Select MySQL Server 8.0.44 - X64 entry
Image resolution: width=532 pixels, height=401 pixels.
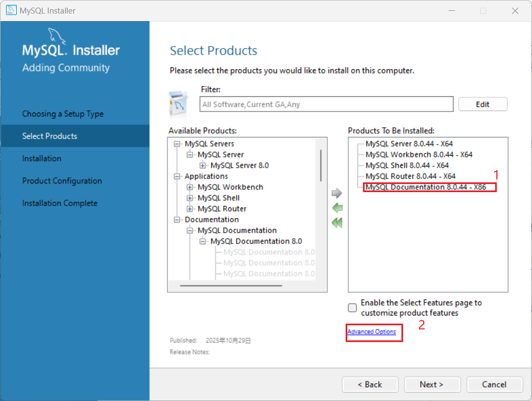coord(409,144)
